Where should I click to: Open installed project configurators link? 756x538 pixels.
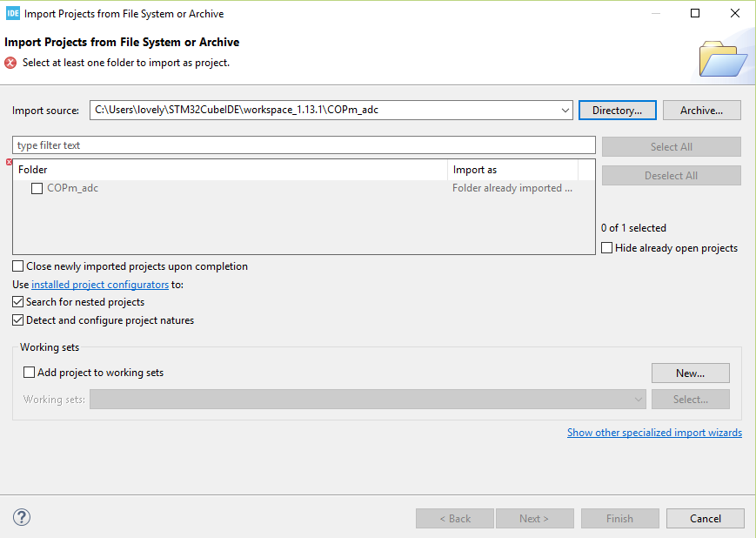[x=100, y=285]
